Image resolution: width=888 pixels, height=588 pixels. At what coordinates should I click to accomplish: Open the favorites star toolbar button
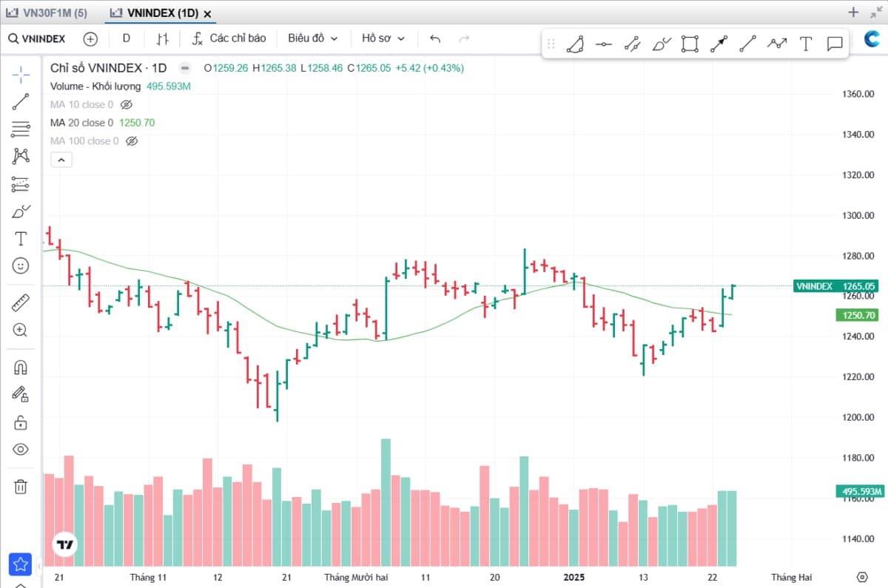click(x=21, y=564)
